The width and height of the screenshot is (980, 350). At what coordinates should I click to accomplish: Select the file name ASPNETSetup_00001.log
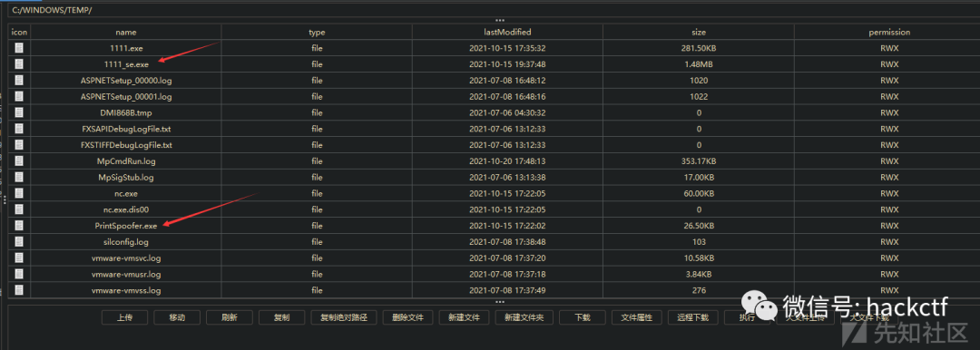(x=125, y=96)
